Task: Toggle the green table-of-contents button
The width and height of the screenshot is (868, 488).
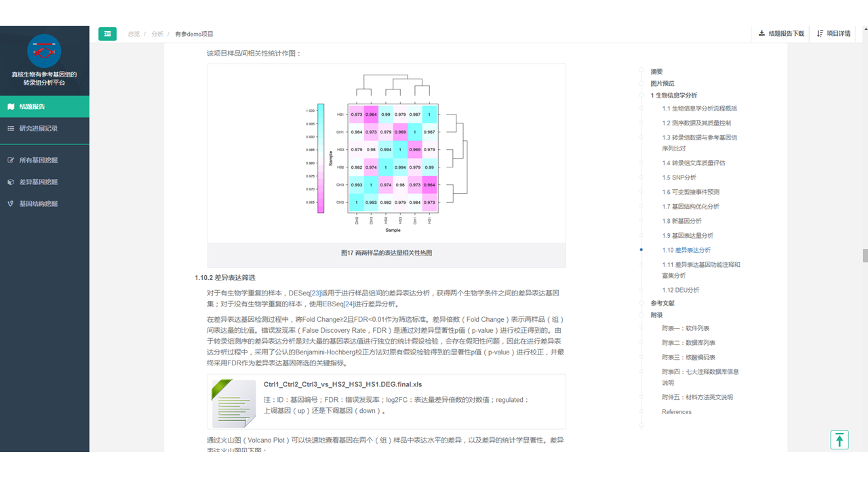Action: pos(107,33)
